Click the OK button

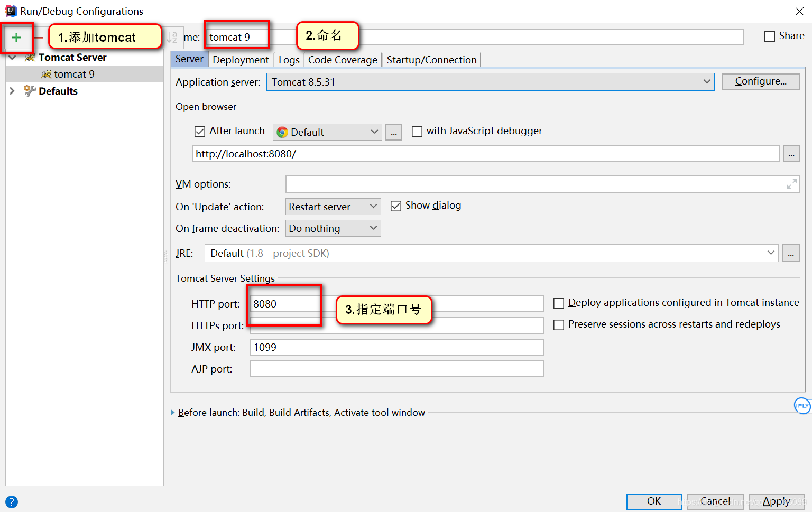click(654, 501)
